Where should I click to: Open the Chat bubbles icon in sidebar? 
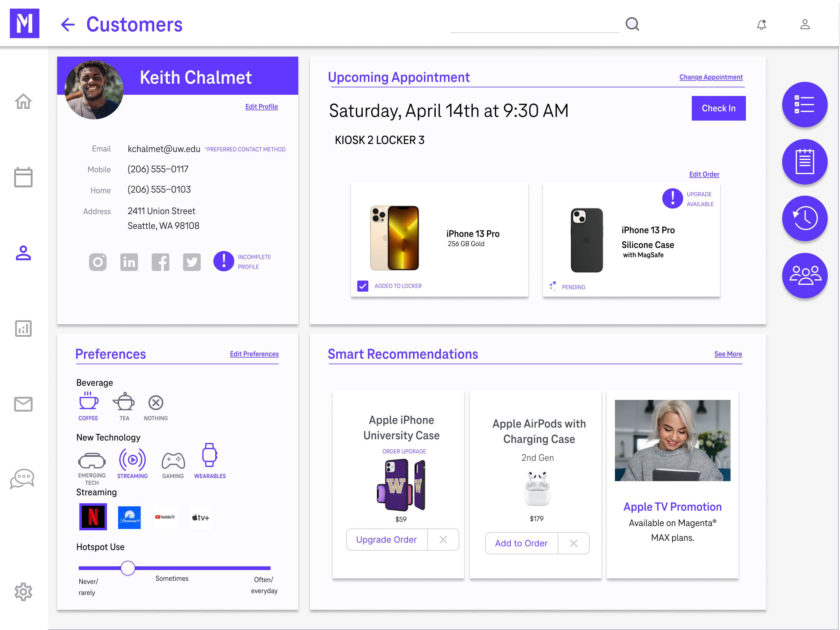[x=22, y=479]
